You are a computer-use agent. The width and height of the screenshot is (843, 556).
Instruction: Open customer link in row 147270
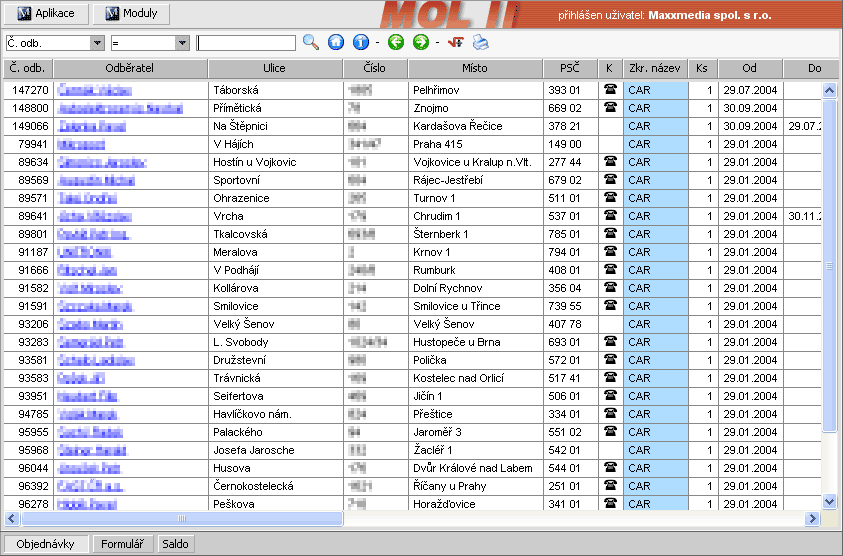point(95,90)
